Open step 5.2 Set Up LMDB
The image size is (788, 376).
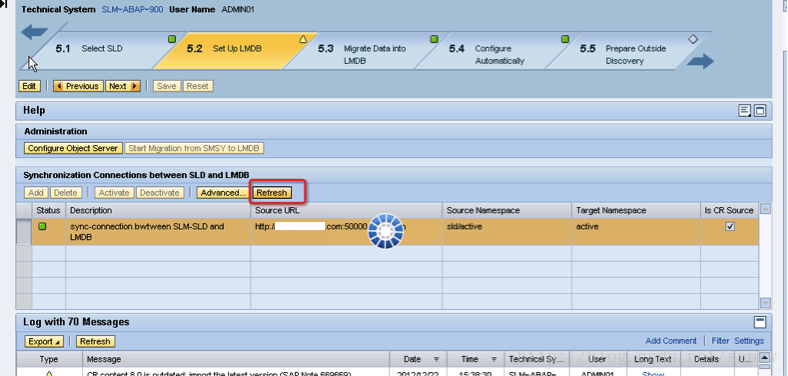pyautogui.click(x=224, y=49)
